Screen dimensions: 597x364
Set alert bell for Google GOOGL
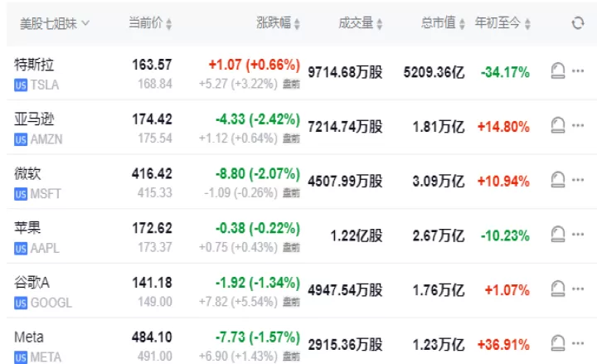coord(558,289)
